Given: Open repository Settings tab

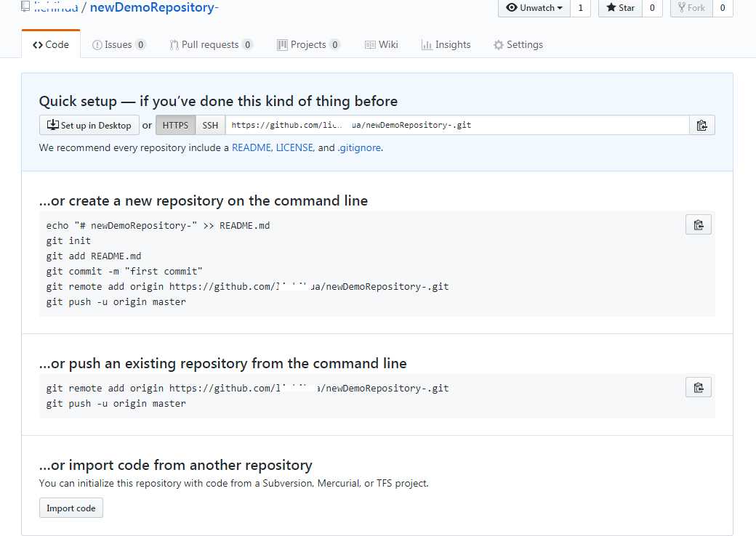Looking at the screenshot, I should pos(518,44).
